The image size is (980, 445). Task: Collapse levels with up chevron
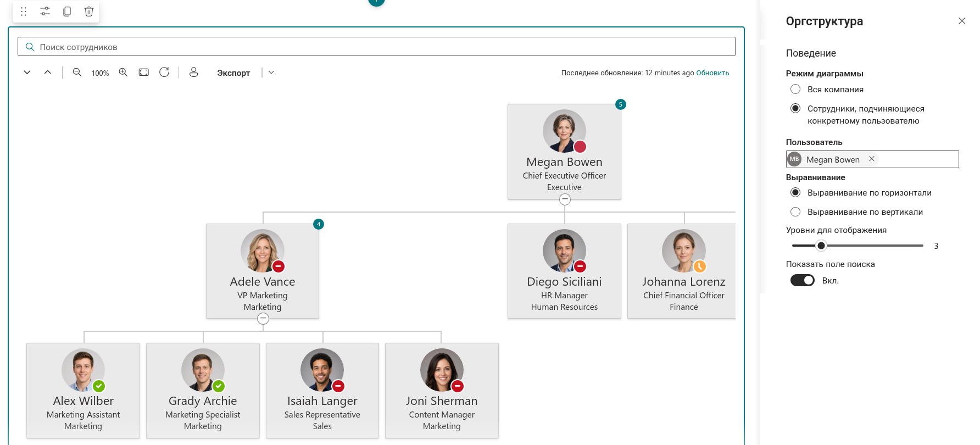(x=48, y=73)
